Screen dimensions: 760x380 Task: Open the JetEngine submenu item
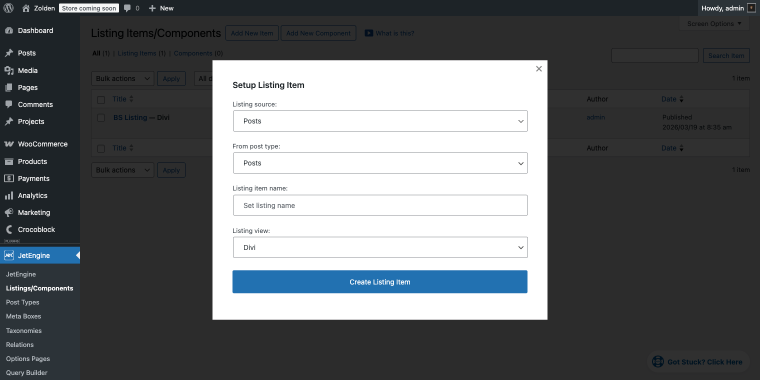point(21,274)
